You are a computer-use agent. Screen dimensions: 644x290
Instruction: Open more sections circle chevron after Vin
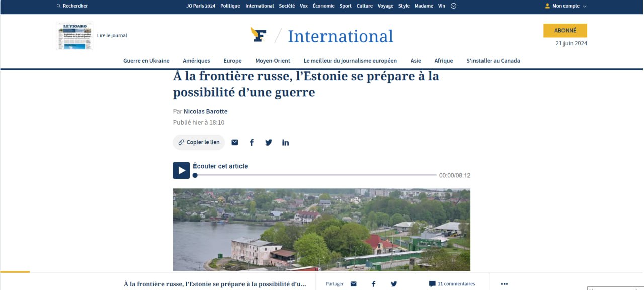pos(453,6)
